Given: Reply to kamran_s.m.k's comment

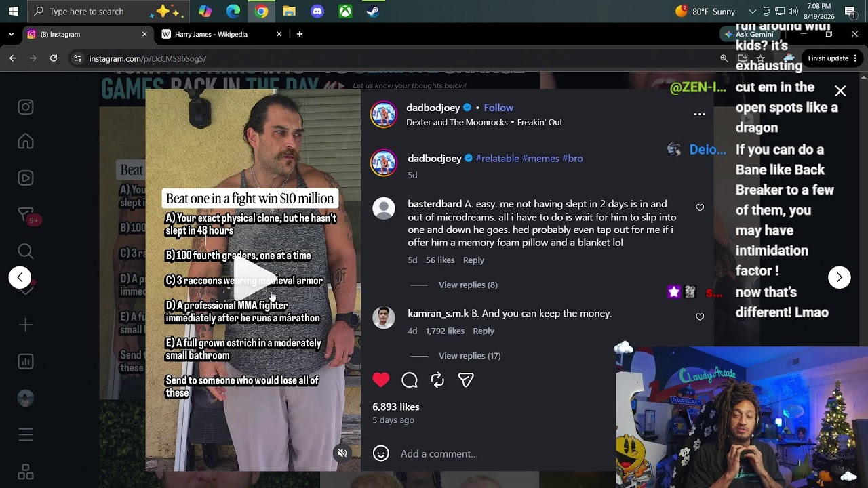Looking at the screenshot, I should (x=484, y=331).
